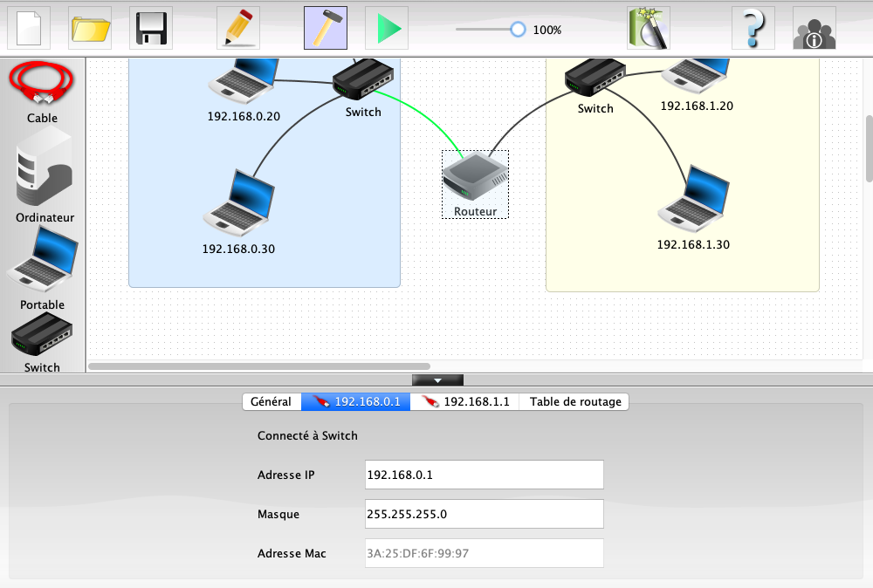Image resolution: width=873 pixels, height=588 pixels.
Task: Click the Adresse IP input field
Action: point(484,475)
